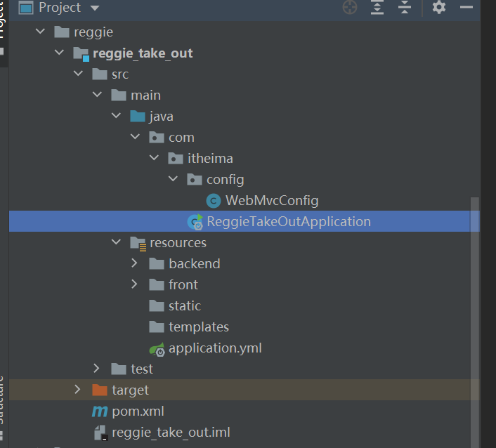Expand the backend folder
This screenshot has width=496, height=448.
click(x=135, y=264)
